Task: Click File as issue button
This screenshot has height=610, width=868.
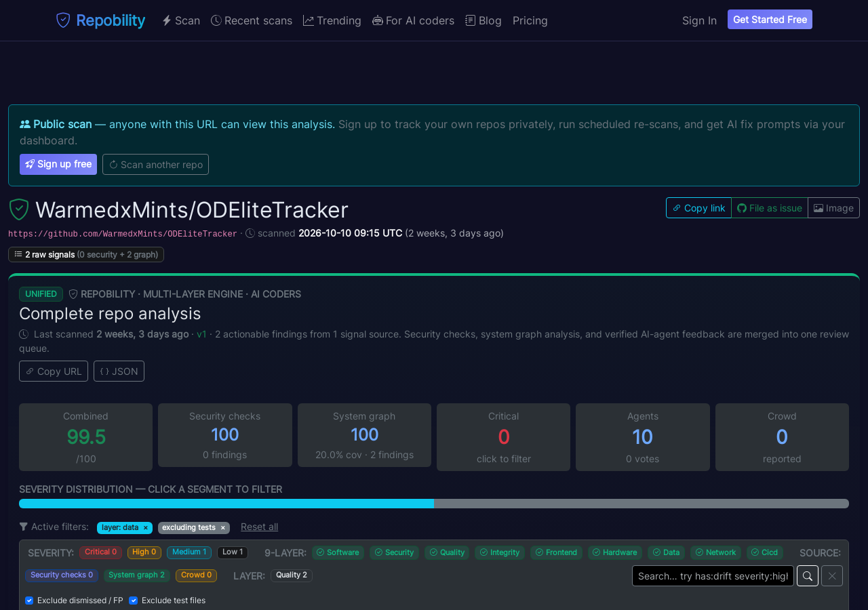Action: [770, 208]
